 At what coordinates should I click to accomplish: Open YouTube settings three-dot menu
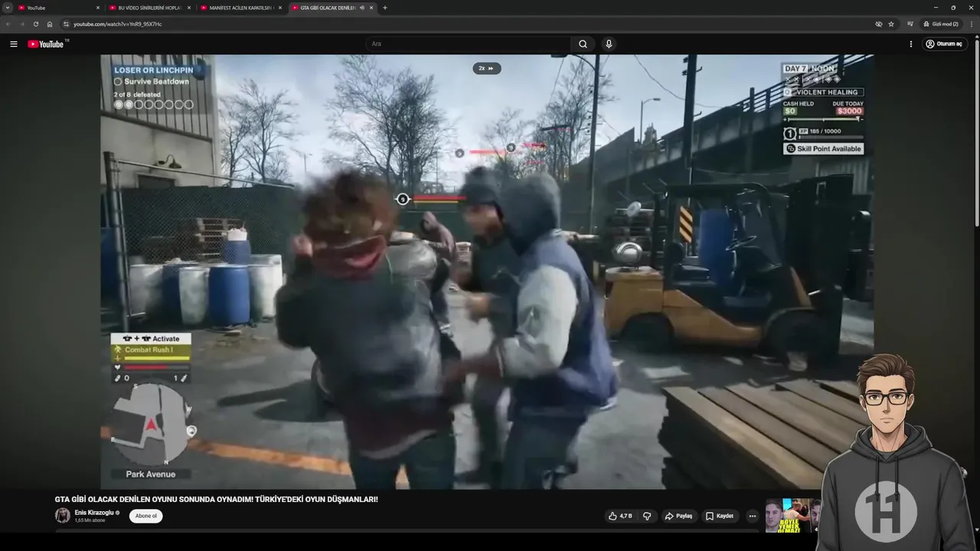tap(910, 44)
